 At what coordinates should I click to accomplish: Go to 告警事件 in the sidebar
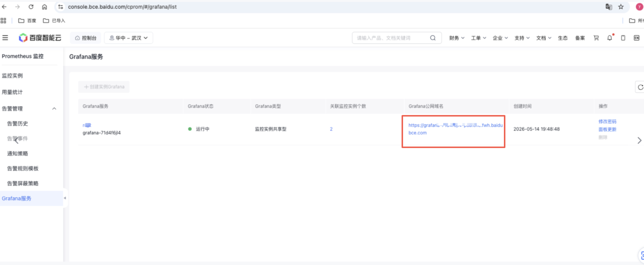tap(18, 139)
